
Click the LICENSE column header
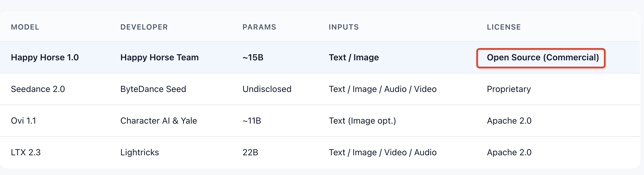point(504,27)
